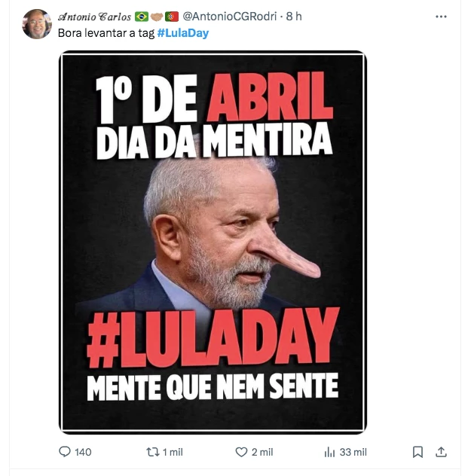
Task: Open the Antonio Carlos display name link
Action: 94,17
